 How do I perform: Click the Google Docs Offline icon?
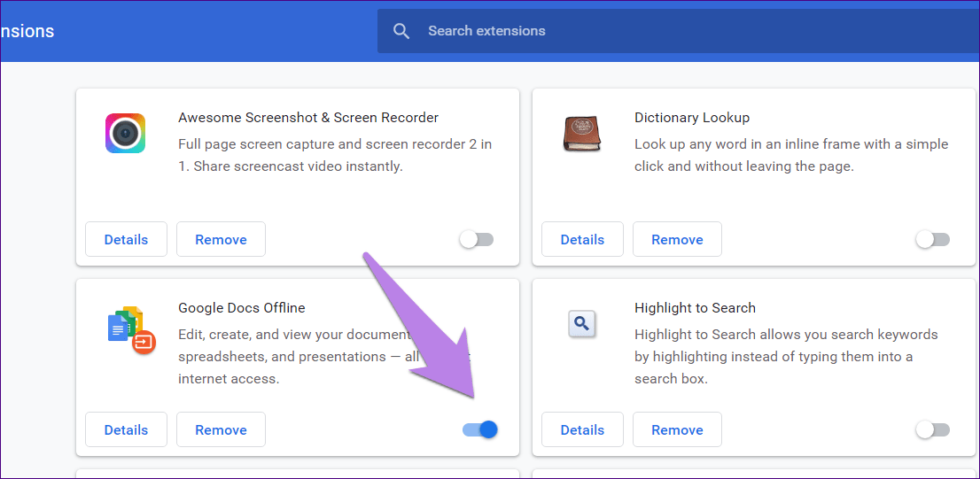130,329
